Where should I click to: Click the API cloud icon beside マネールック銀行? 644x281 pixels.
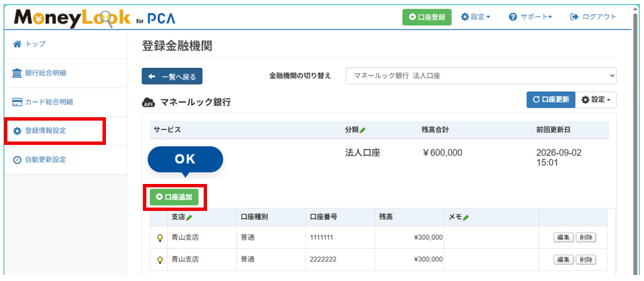[x=148, y=102]
